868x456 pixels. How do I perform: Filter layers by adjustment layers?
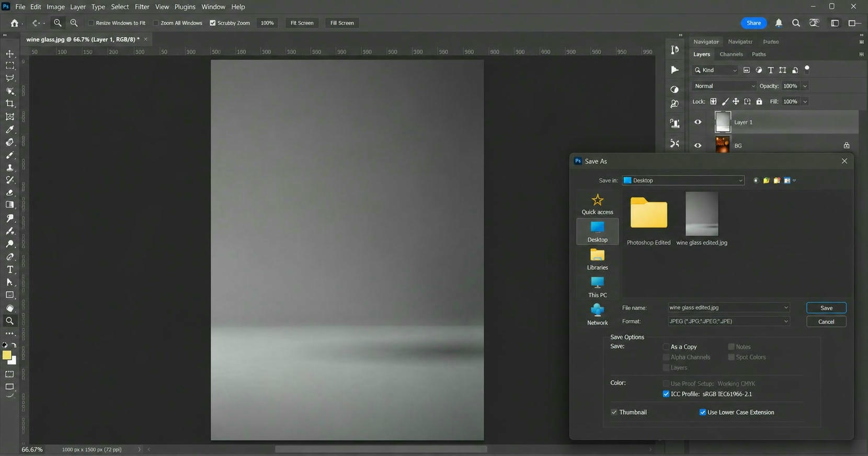pos(759,70)
